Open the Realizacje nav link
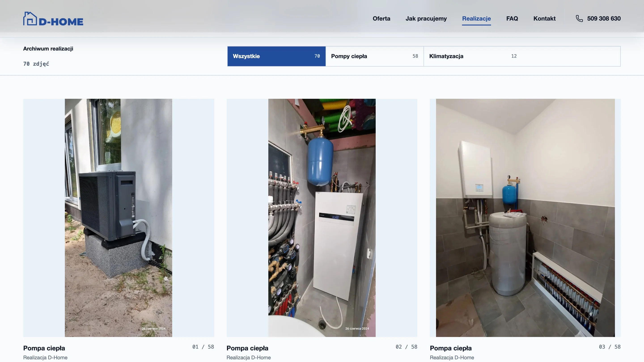The image size is (644, 362). tap(476, 19)
